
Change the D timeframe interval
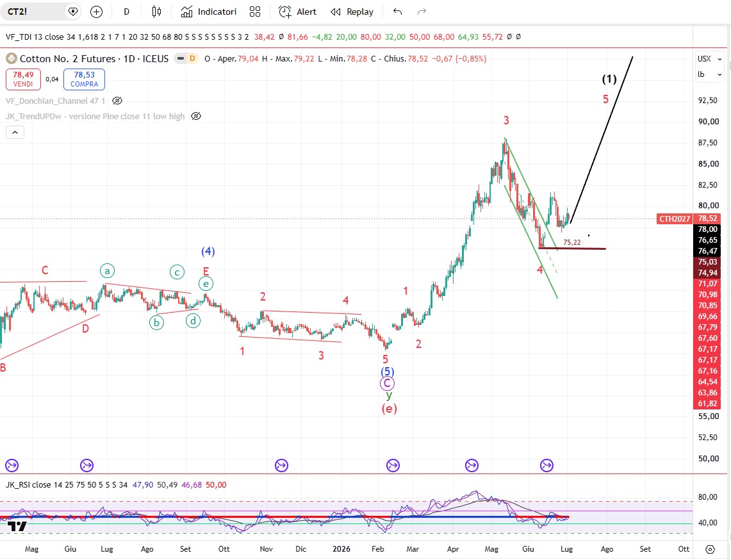click(126, 12)
